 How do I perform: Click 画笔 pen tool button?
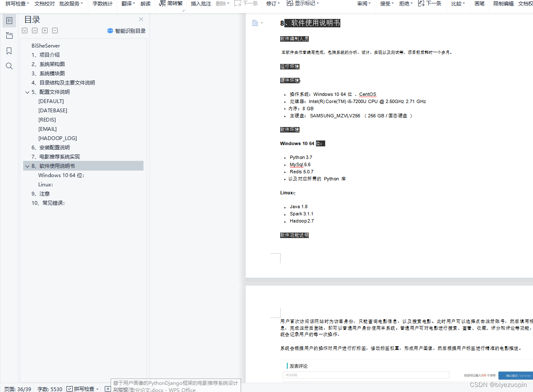click(x=480, y=3)
